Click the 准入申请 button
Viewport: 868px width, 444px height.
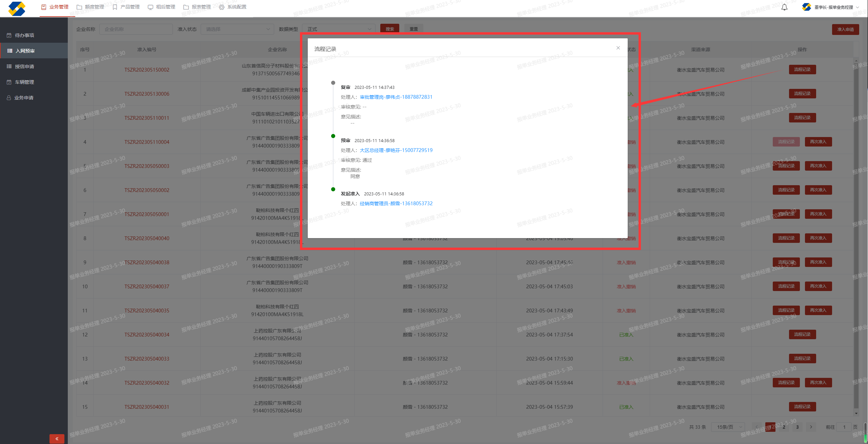coord(845,30)
